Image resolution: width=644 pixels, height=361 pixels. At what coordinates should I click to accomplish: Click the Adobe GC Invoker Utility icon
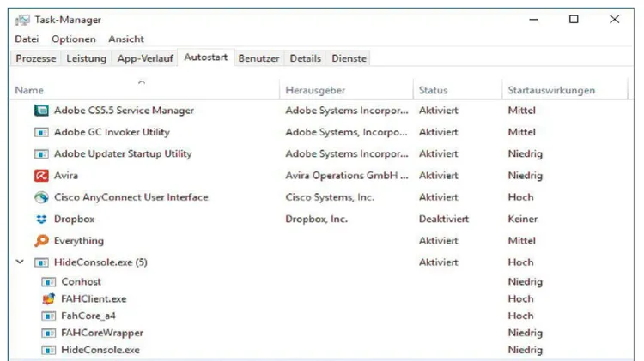41,132
